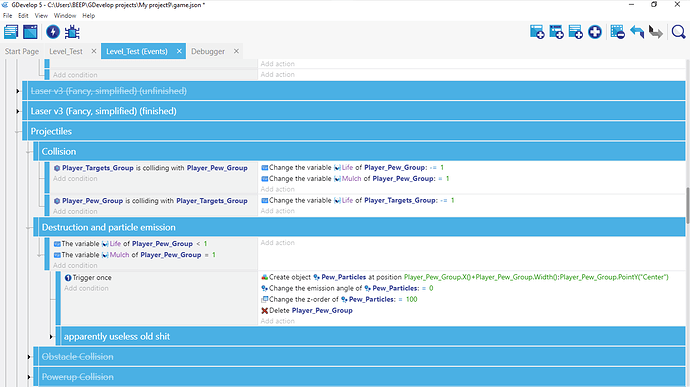690x387 pixels.
Task: Open the scene editor icon in toolbar
Action: [30, 32]
